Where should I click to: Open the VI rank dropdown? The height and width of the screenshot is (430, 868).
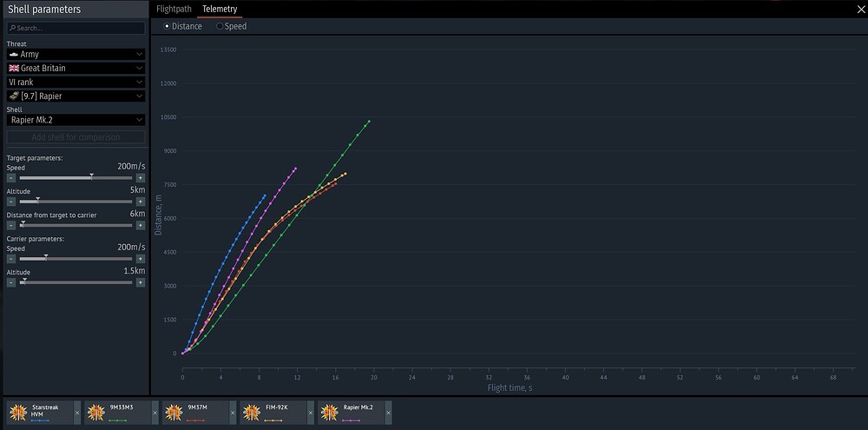tap(76, 82)
